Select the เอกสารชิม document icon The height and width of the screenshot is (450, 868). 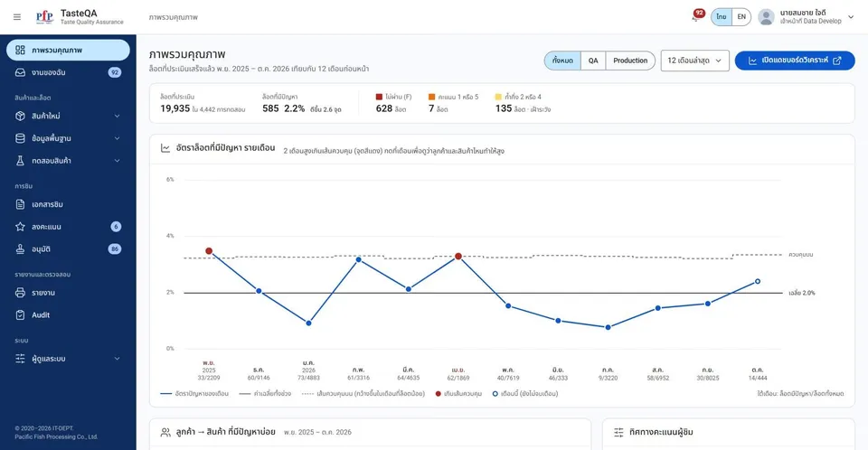point(20,204)
